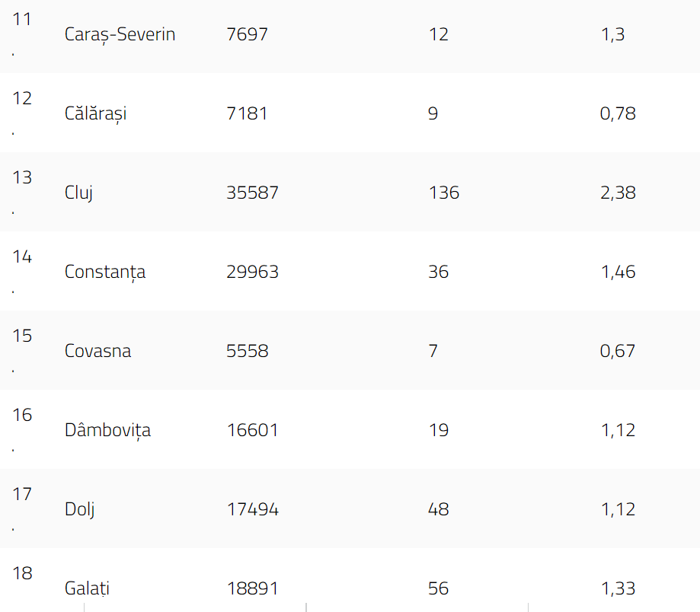700x612 pixels.
Task: Select the value 16601 for Dâmbovița
Action: [252, 430]
